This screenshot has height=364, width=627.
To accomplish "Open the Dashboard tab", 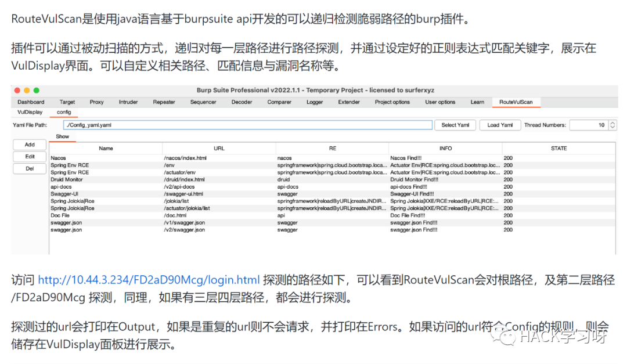I will [31, 102].
